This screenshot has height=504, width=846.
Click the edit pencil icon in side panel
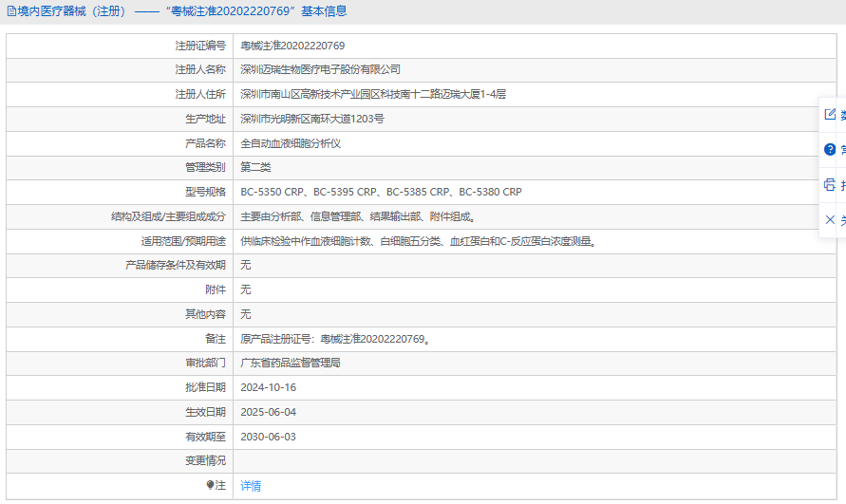click(x=830, y=114)
